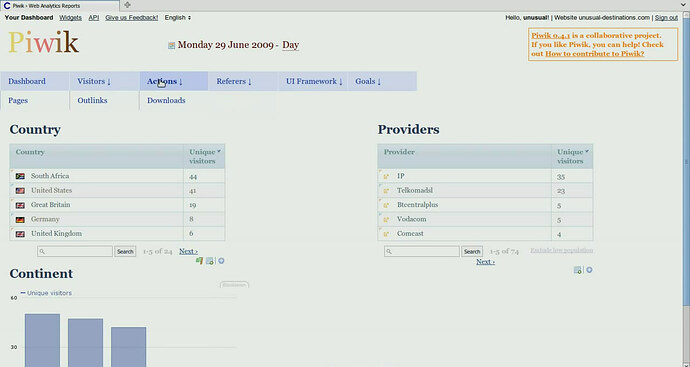Viewport: 690px width, 367px height.
Task: Click the Providers search input field
Action: coord(422,252)
